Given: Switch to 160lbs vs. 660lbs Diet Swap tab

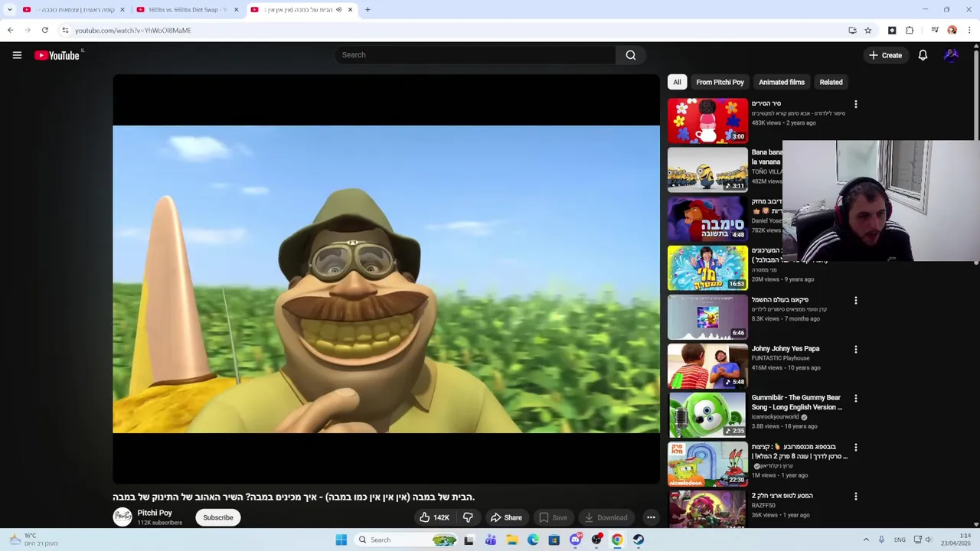Looking at the screenshot, I should (x=188, y=10).
